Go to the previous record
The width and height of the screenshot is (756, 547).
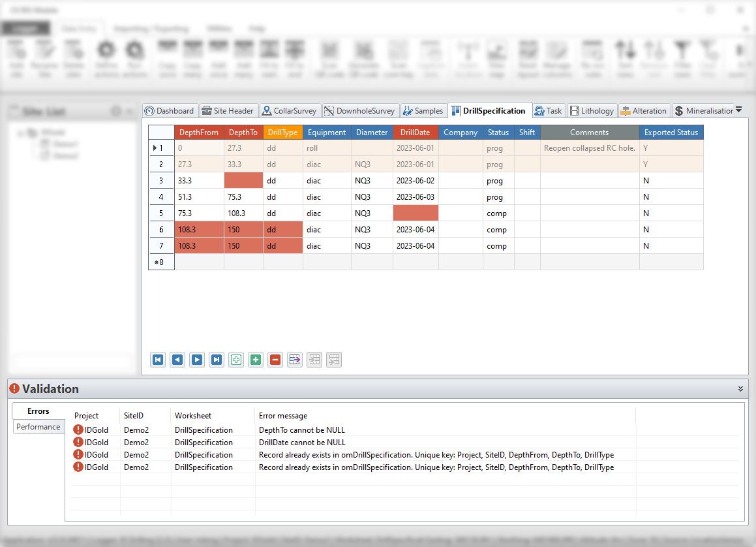(177, 359)
